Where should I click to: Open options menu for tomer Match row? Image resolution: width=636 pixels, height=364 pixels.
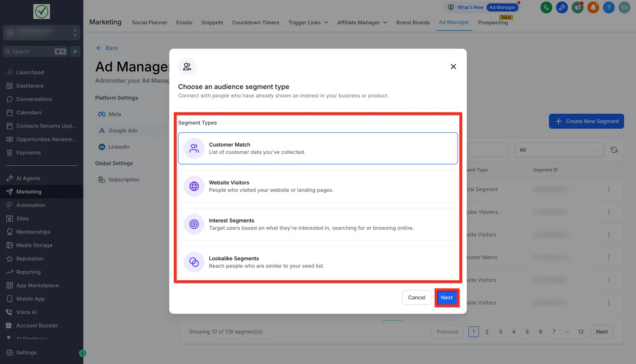point(609,257)
